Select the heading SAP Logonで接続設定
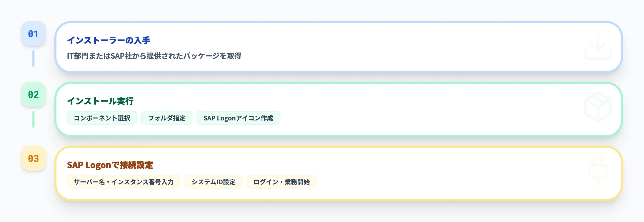This screenshot has height=222, width=644. (x=110, y=165)
